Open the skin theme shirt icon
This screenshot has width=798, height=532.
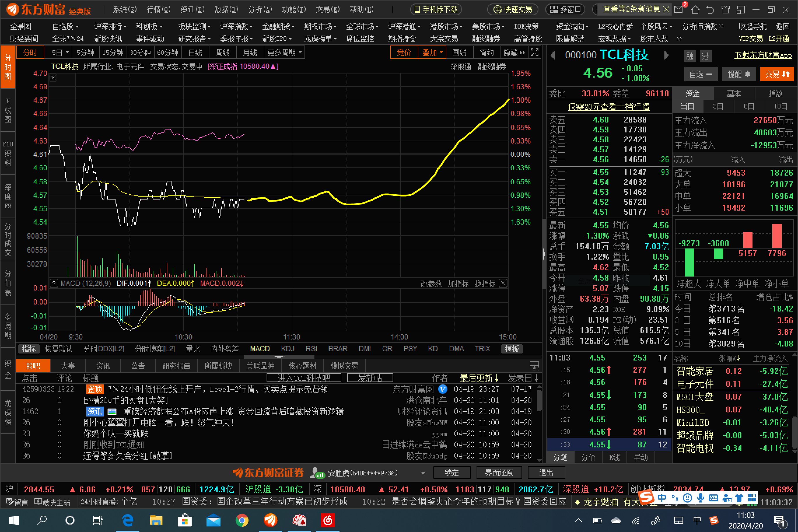[725, 10]
